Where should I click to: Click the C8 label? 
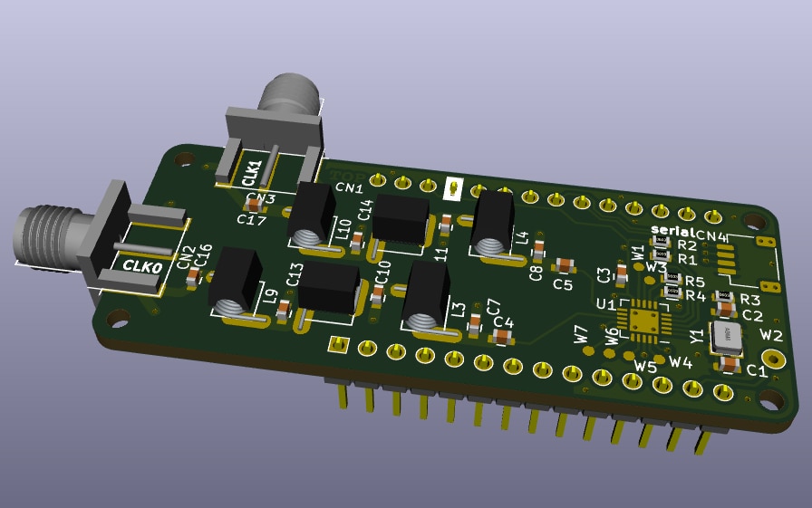(536, 273)
